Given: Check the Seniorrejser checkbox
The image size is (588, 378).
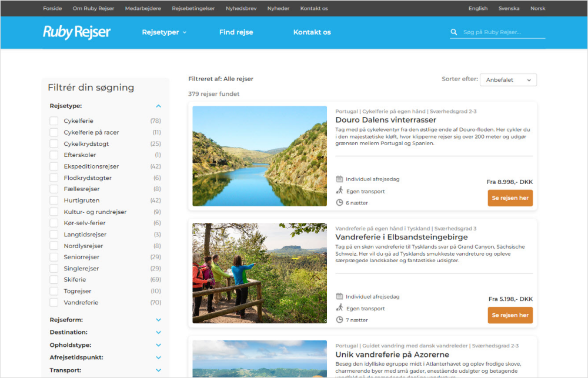Looking at the screenshot, I should tap(54, 257).
